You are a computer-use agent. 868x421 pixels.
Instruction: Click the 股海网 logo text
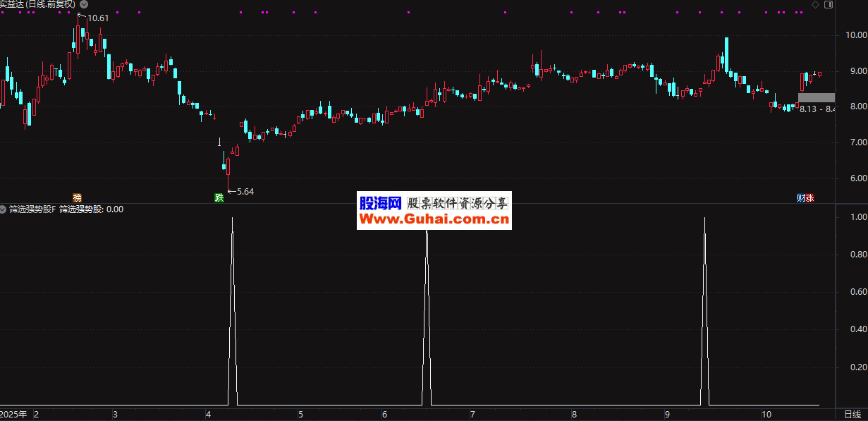click(x=381, y=204)
